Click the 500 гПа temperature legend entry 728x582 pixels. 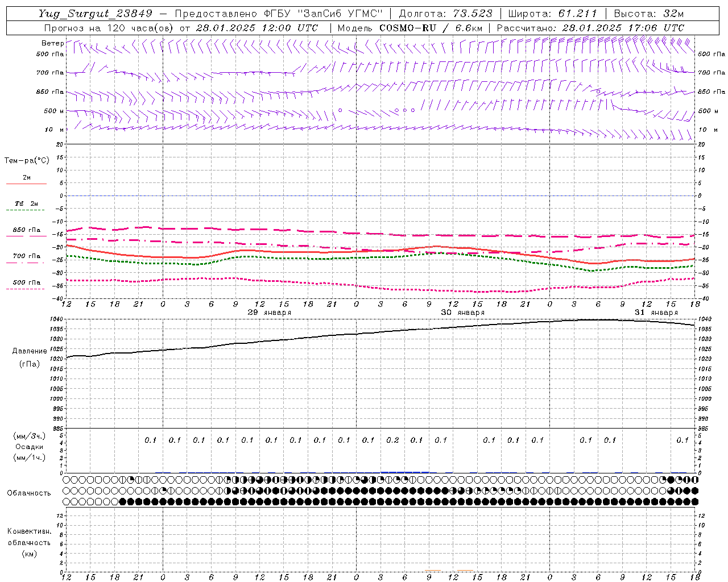pyautogui.click(x=26, y=282)
